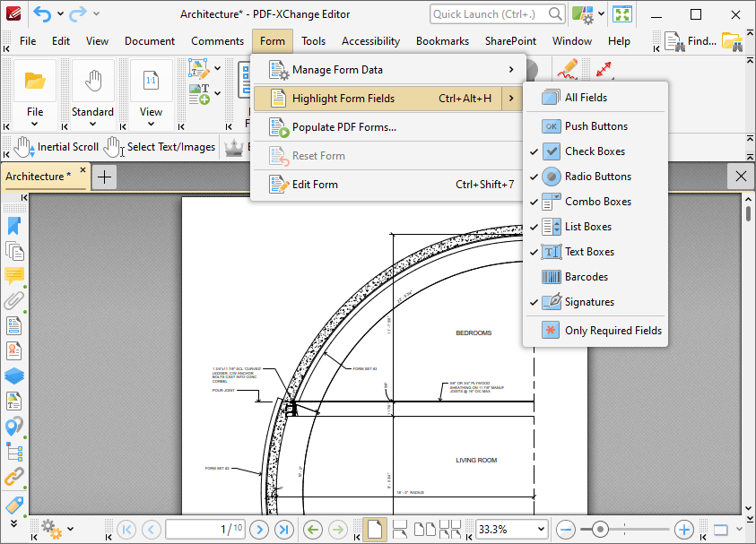The height and width of the screenshot is (544, 756).
Task: Open the Comments pane icon in sidebar
Action: [x=14, y=276]
